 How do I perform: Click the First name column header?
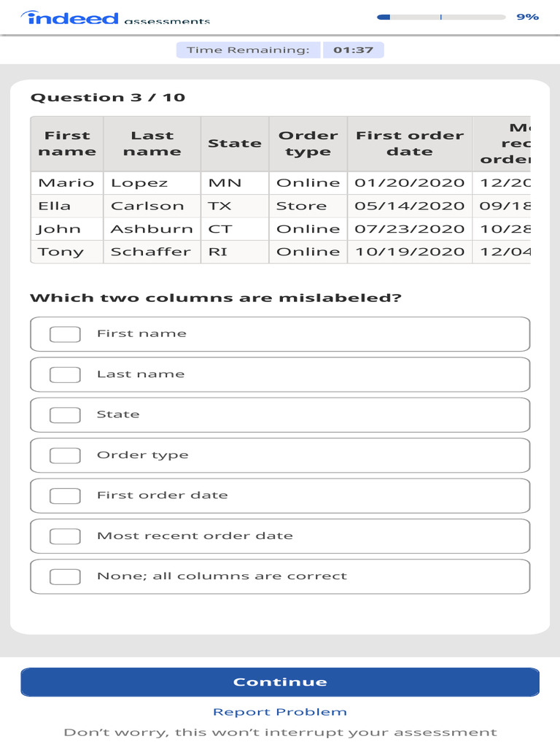click(67, 144)
